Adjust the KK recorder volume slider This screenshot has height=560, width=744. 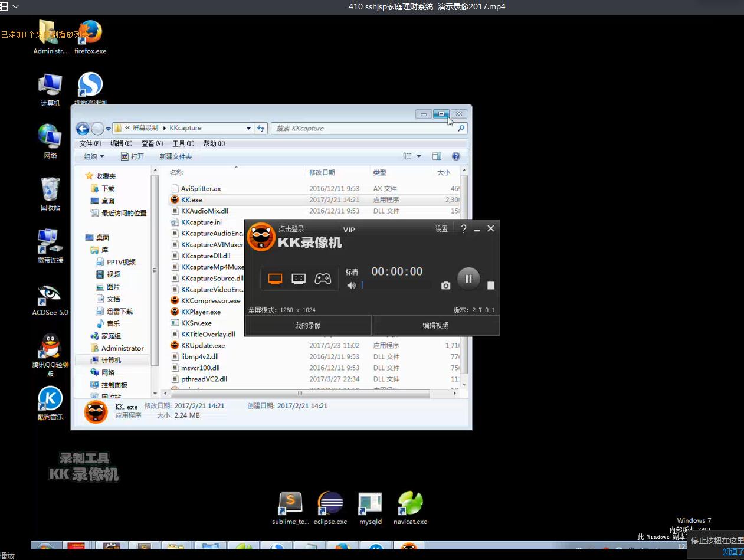[x=396, y=286]
